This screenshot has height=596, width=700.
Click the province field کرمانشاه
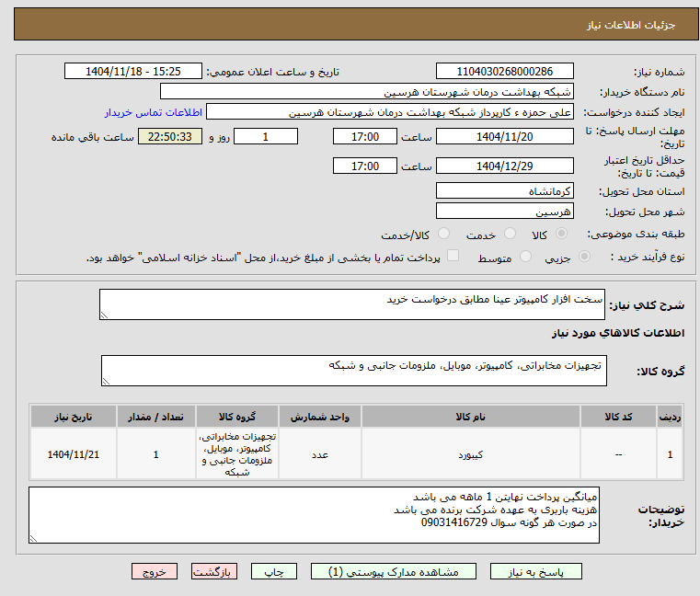pos(504,191)
